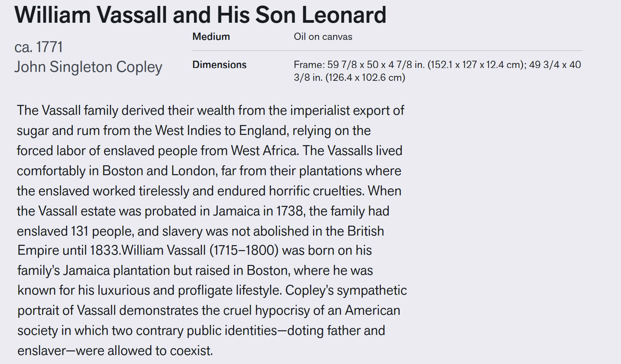Click the divider line below Medium
This screenshot has height=364, width=621.
[388, 51]
